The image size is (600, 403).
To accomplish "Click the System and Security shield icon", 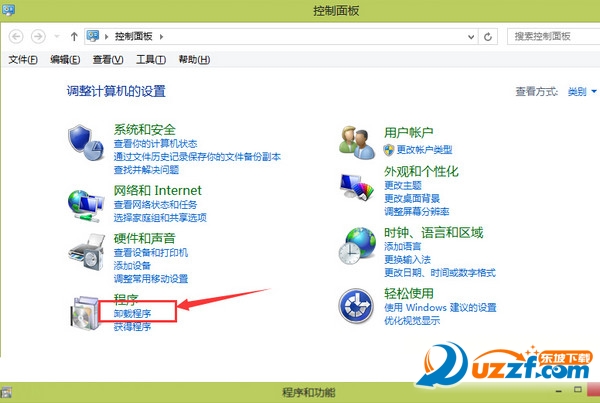I will click(85, 143).
